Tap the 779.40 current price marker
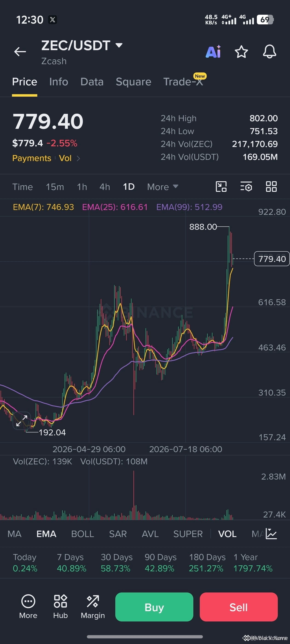 tap(272, 259)
